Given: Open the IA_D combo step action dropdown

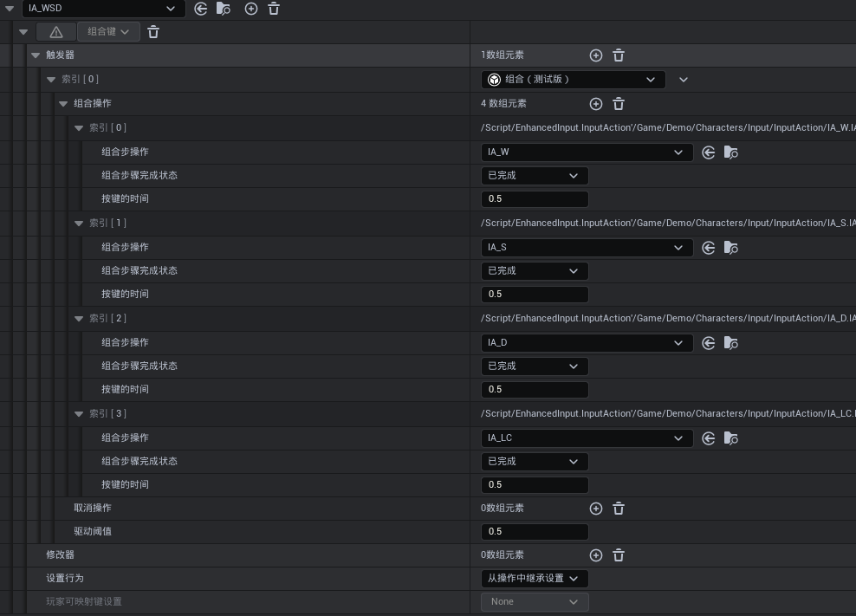Looking at the screenshot, I should click(x=587, y=343).
